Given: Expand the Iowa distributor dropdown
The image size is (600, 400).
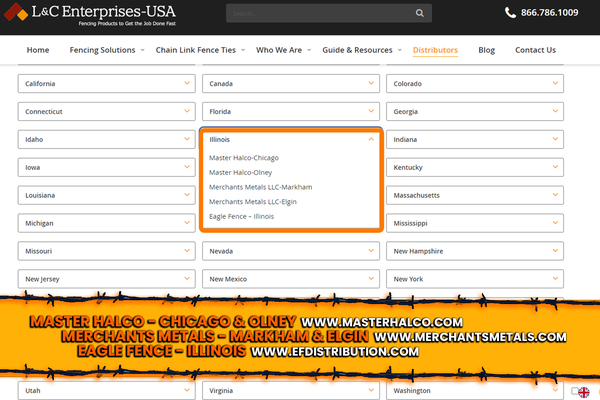Looking at the screenshot, I should 107,167.
